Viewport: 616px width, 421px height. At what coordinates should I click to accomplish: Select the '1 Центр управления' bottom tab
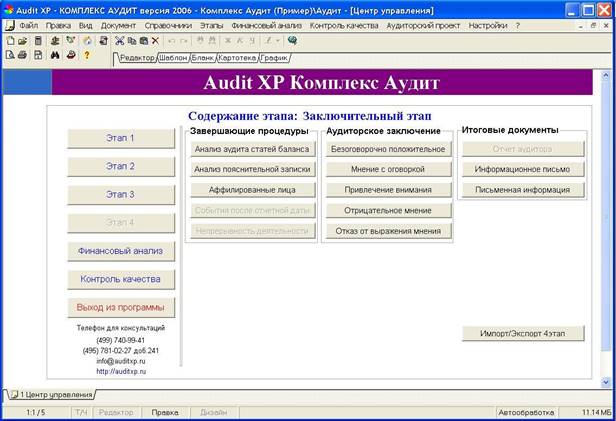(x=52, y=394)
